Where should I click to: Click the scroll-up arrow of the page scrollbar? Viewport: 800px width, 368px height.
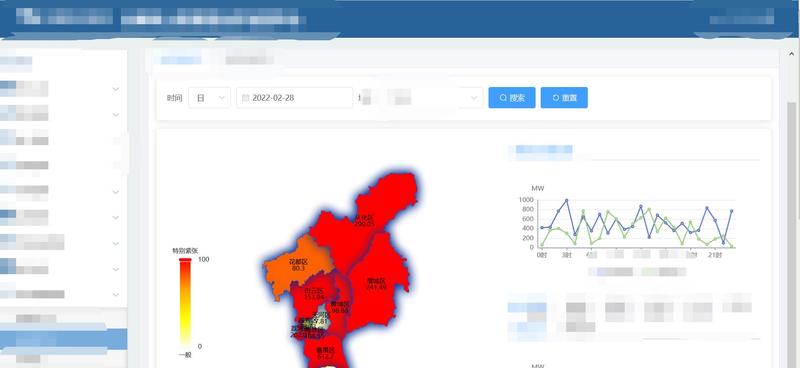pyautogui.click(x=792, y=54)
